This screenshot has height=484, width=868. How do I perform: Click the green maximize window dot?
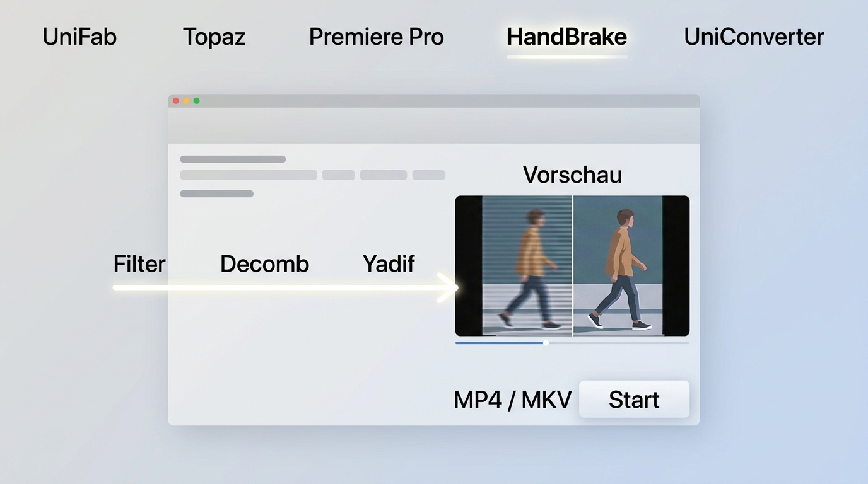pos(196,101)
